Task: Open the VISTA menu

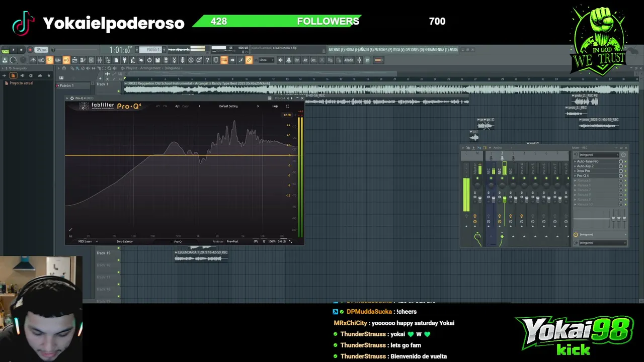Action: click(x=398, y=50)
